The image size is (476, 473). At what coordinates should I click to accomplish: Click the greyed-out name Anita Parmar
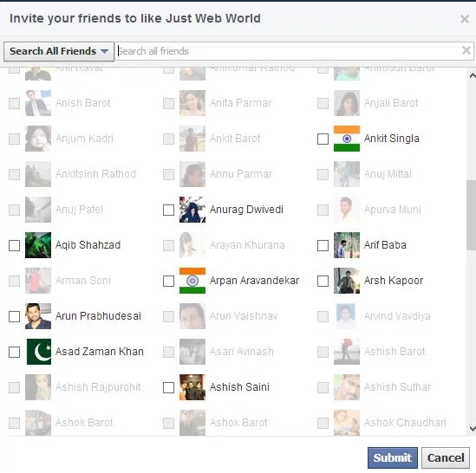pos(240,103)
